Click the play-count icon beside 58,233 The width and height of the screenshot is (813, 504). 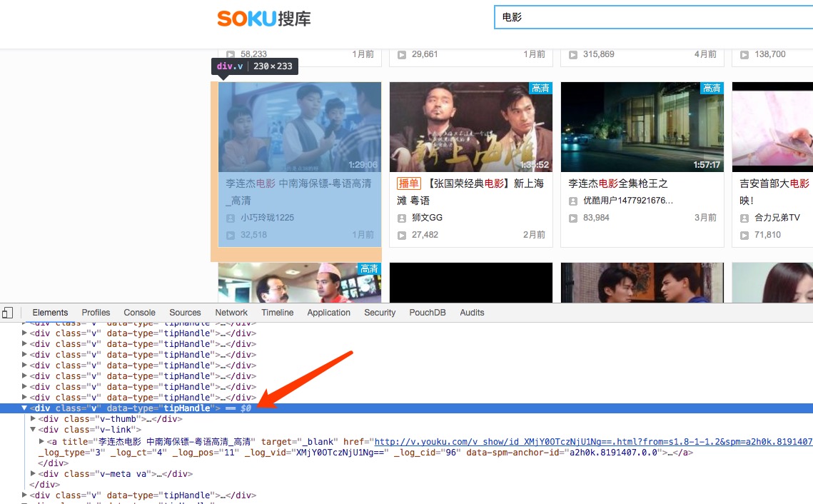click(x=231, y=54)
